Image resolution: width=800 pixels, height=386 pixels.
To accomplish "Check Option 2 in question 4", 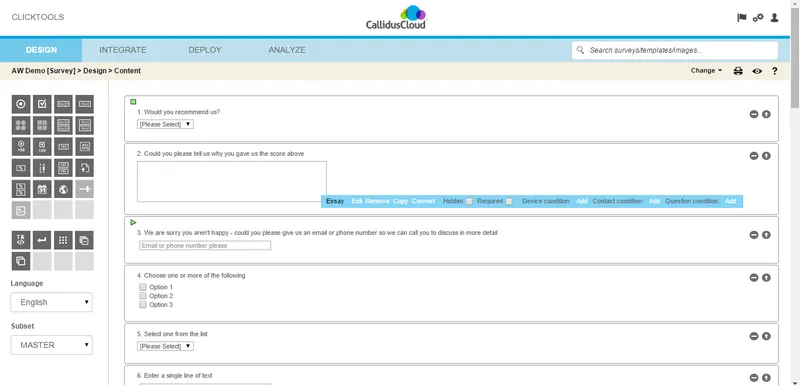I will [x=143, y=295].
